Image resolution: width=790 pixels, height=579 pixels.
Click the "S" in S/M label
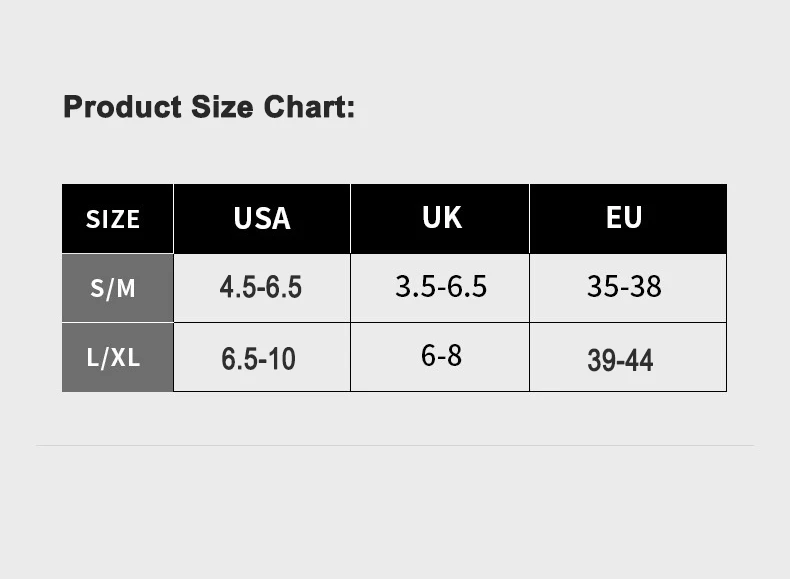[x=97, y=288]
